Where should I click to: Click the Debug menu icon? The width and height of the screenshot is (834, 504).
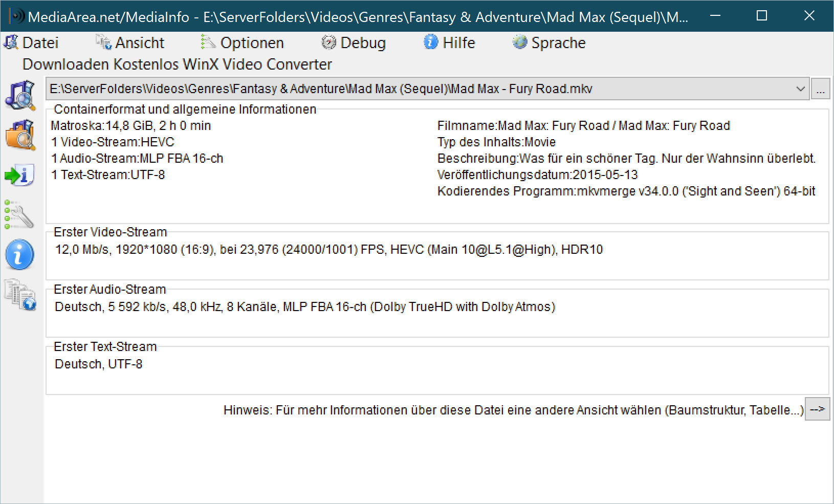[328, 42]
